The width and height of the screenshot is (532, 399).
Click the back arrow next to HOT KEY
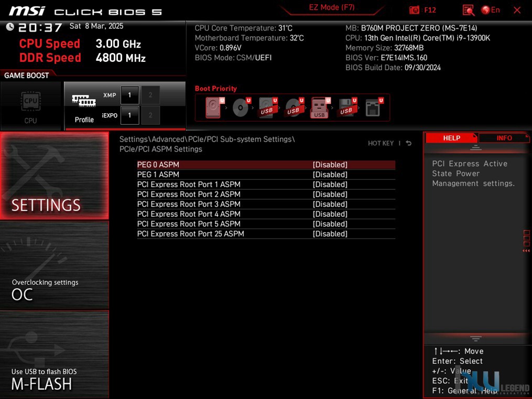coord(409,143)
